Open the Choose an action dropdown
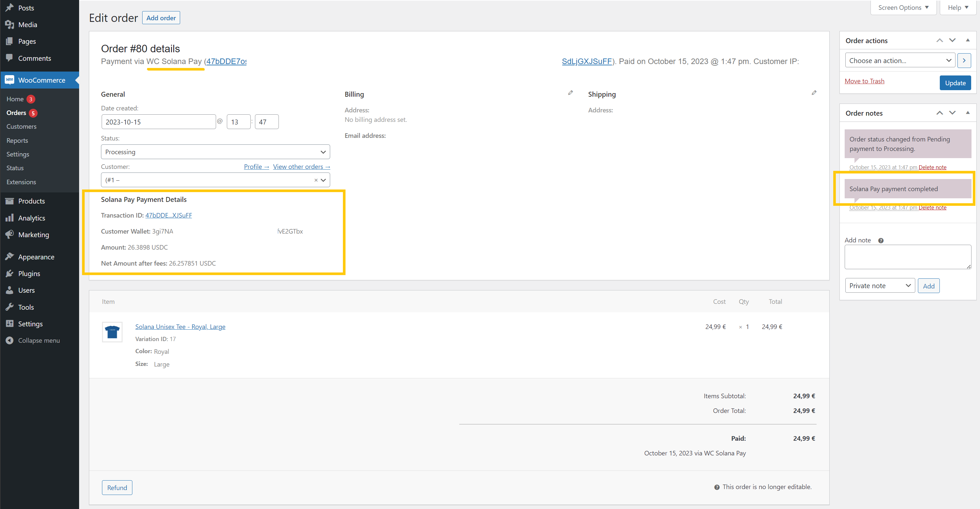Screen dimensions: 980x509 click(x=900, y=60)
